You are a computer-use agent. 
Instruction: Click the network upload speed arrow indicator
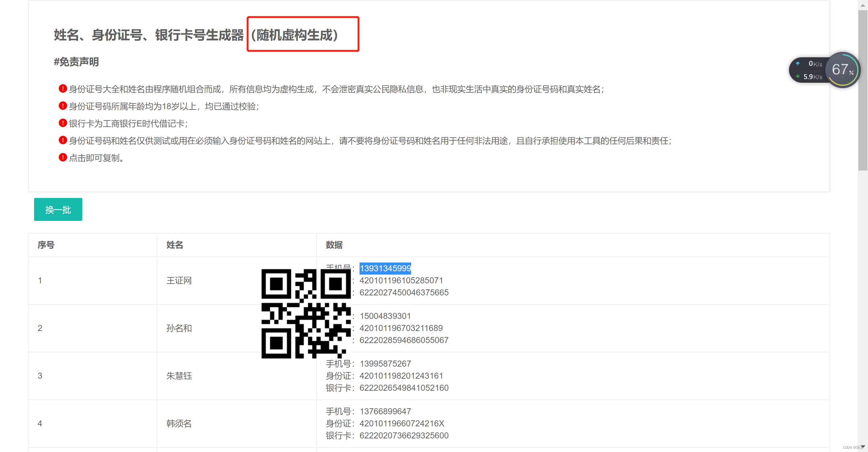797,63
